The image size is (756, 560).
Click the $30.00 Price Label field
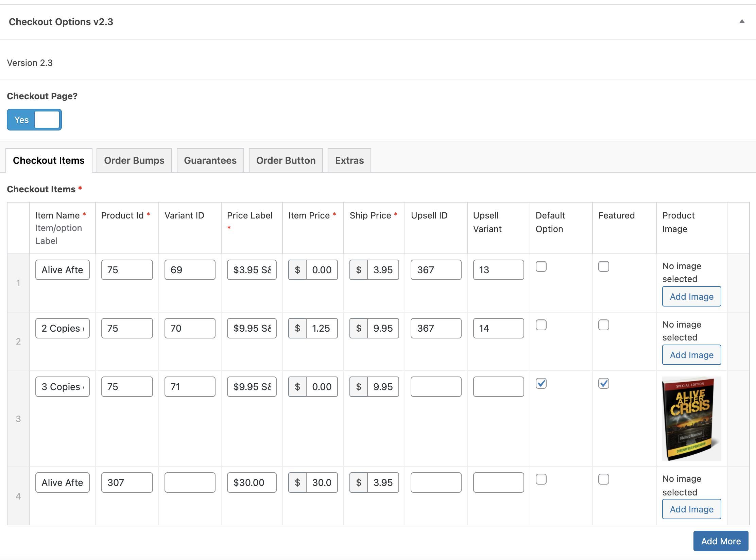click(x=252, y=483)
